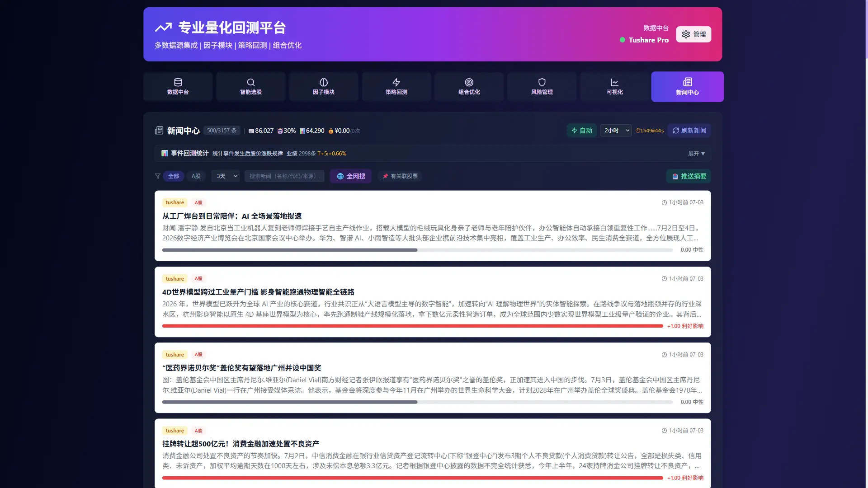868x488 pixels.
Task: Click the 全网搜 globe button
Action: (351, 176)
